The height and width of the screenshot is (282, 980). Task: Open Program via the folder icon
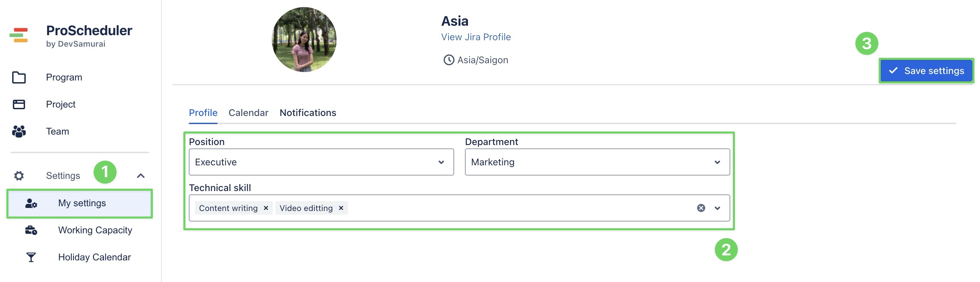coord(19,77)
